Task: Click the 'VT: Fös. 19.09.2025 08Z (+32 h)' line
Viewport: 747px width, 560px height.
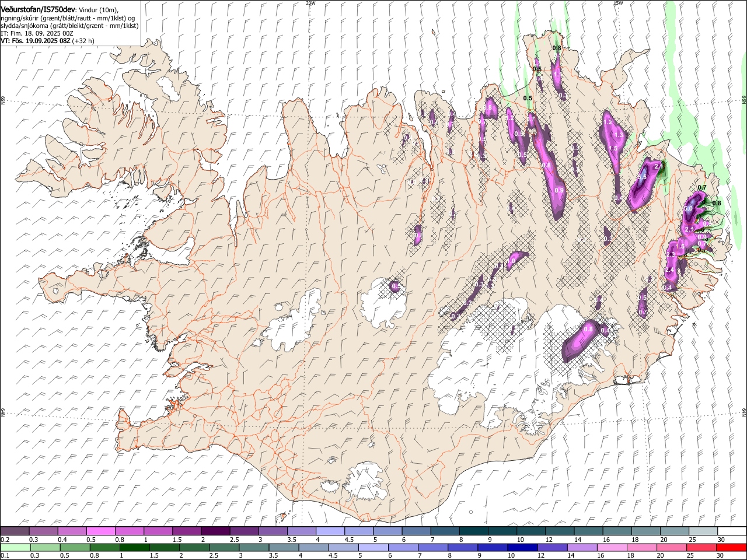Action: (x=47, y=41)
